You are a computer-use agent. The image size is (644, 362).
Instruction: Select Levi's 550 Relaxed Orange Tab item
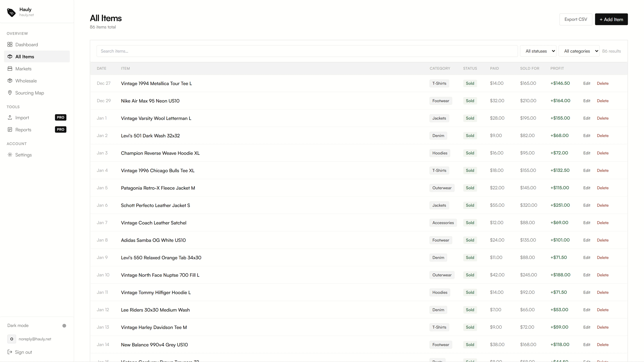coord(161,258)
